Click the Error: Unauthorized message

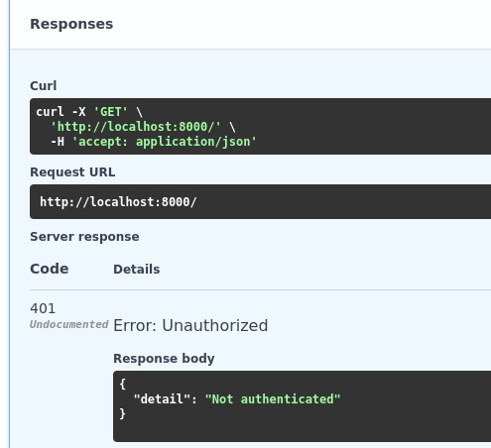190,326
